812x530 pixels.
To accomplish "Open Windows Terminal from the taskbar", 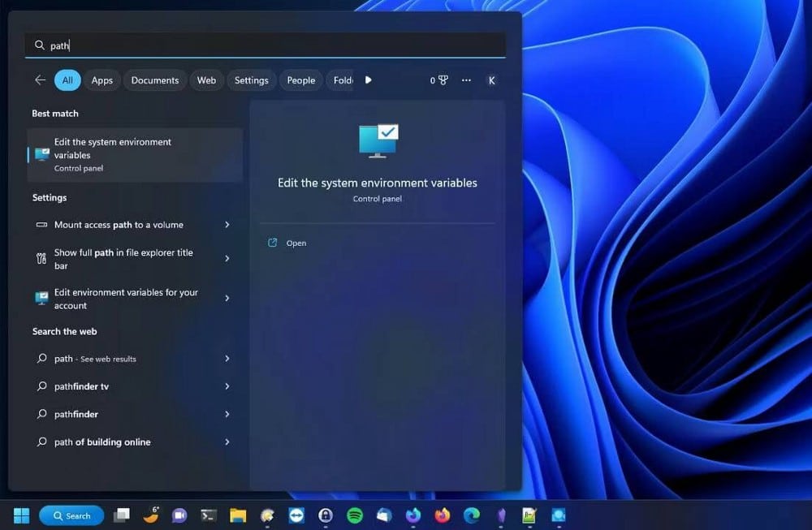I will [209, 515].
